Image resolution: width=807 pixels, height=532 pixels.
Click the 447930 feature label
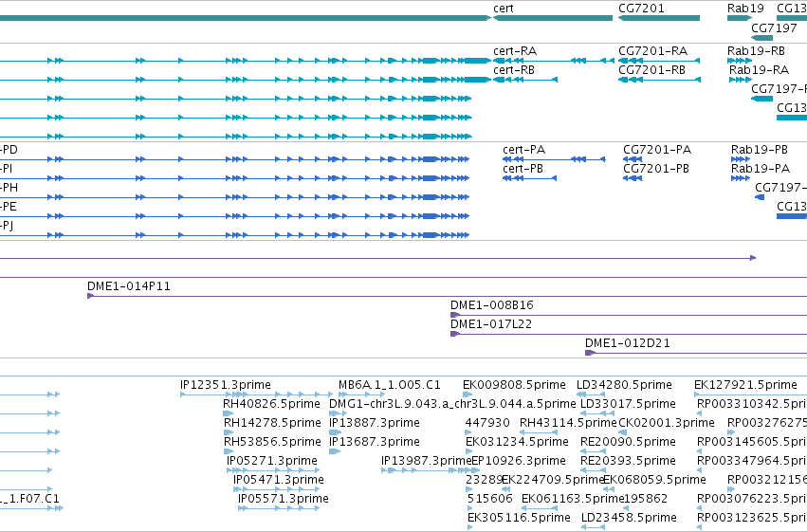pyautogui.click(x=487, y=423)
